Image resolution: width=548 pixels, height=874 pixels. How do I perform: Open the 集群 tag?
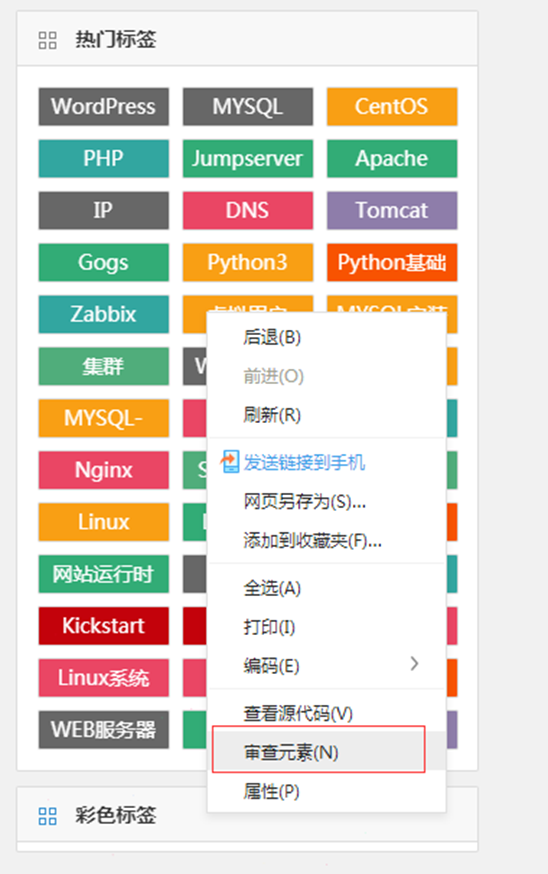(104, 366)
